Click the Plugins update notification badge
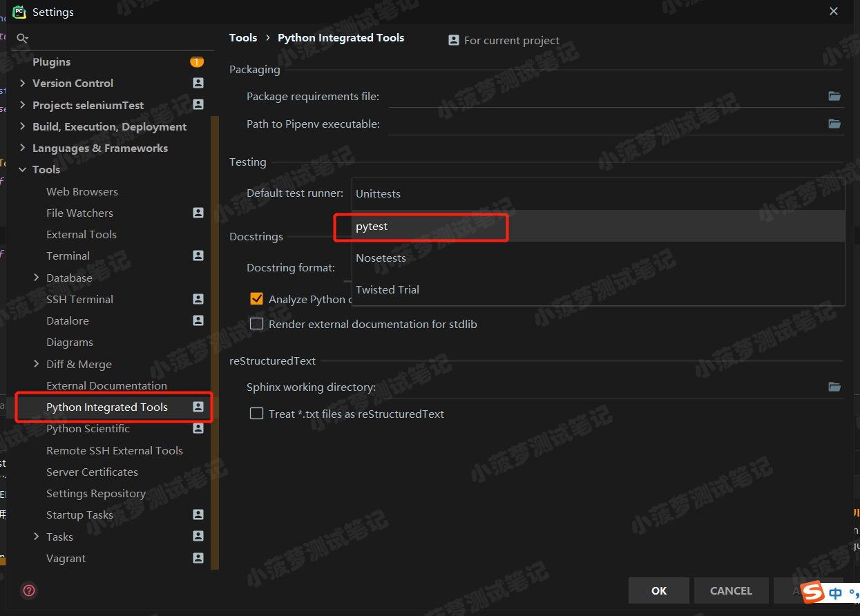The height and width of the screenshot is (616, 860). coord(197,62)
